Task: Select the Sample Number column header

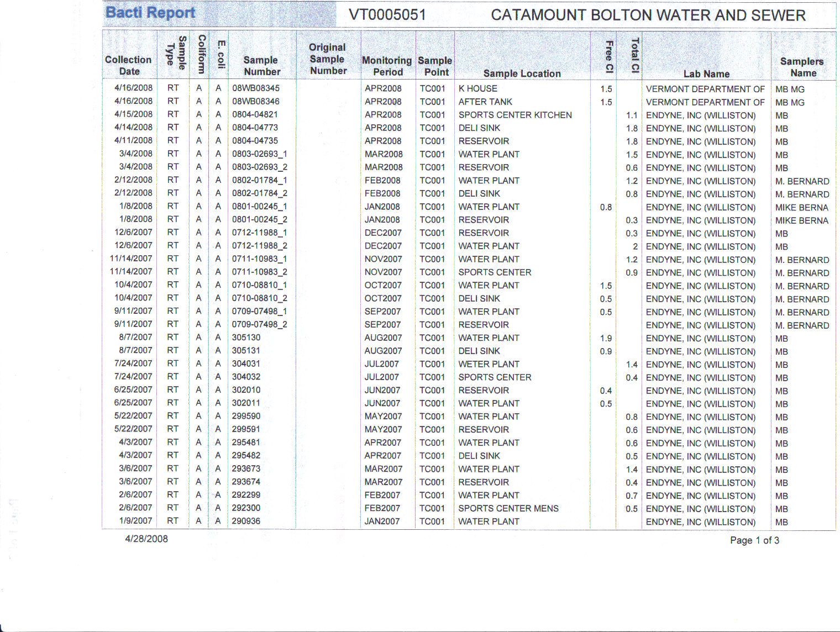Action: point(261,66)
